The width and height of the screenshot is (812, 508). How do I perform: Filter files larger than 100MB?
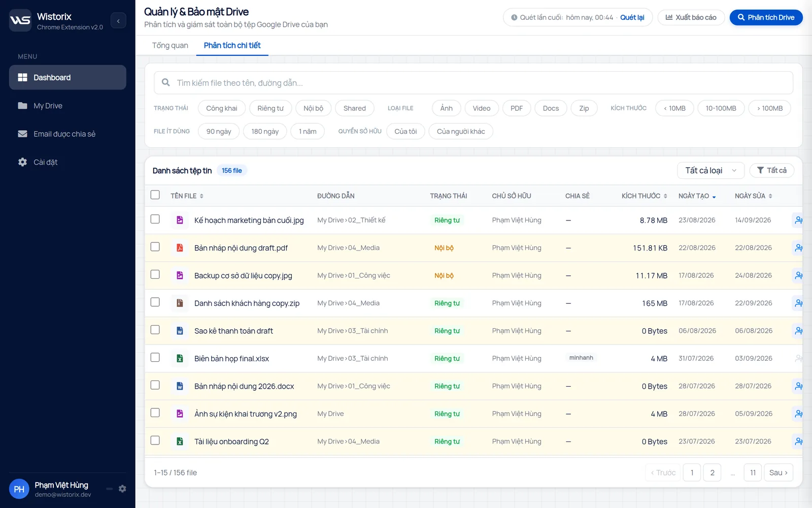pos(770,108)
